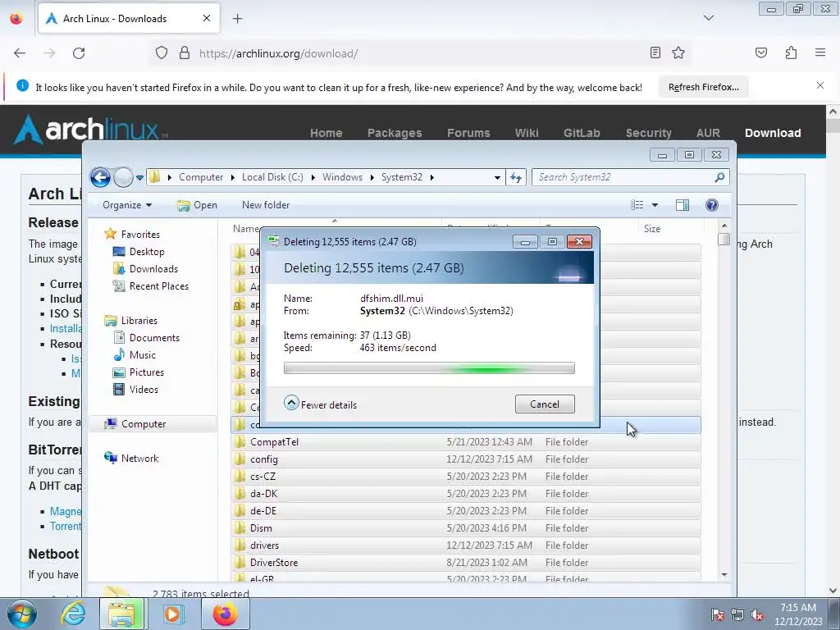This screenshot has height=630, width=840.
Task: Click Local Disk (C:) breadcrumb
Action: point(272,177)
